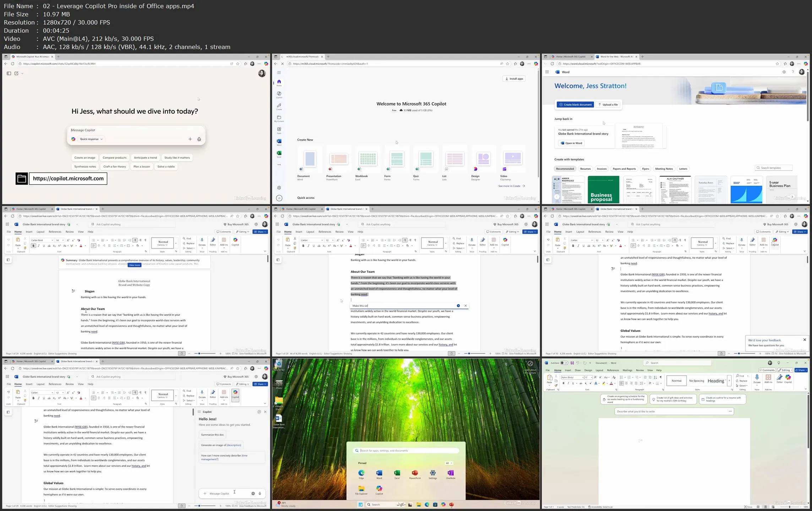The height and width of the screenshot is (511, 812).
Task: Click the Presentation PowerPoint tile under Create New
Action: (338, 163)
